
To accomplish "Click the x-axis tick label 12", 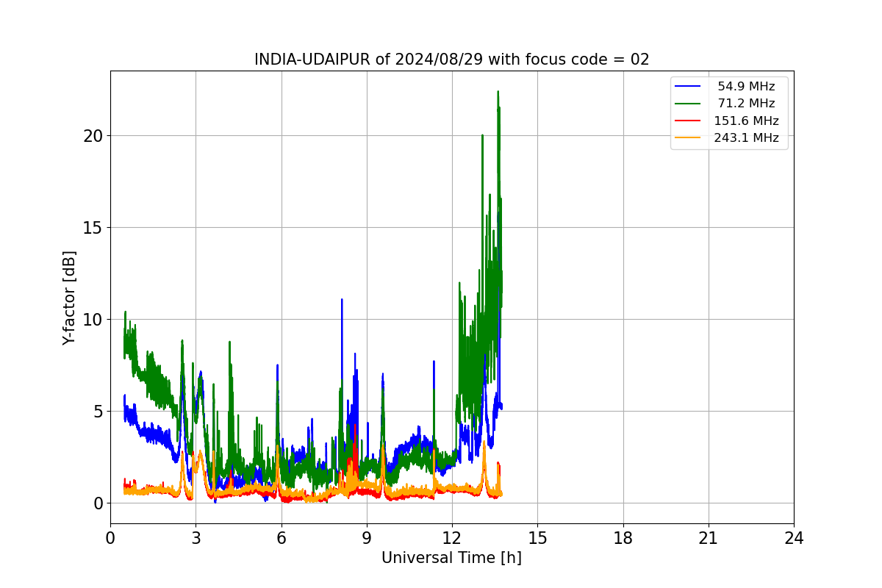I will click(x=452, y=538).
